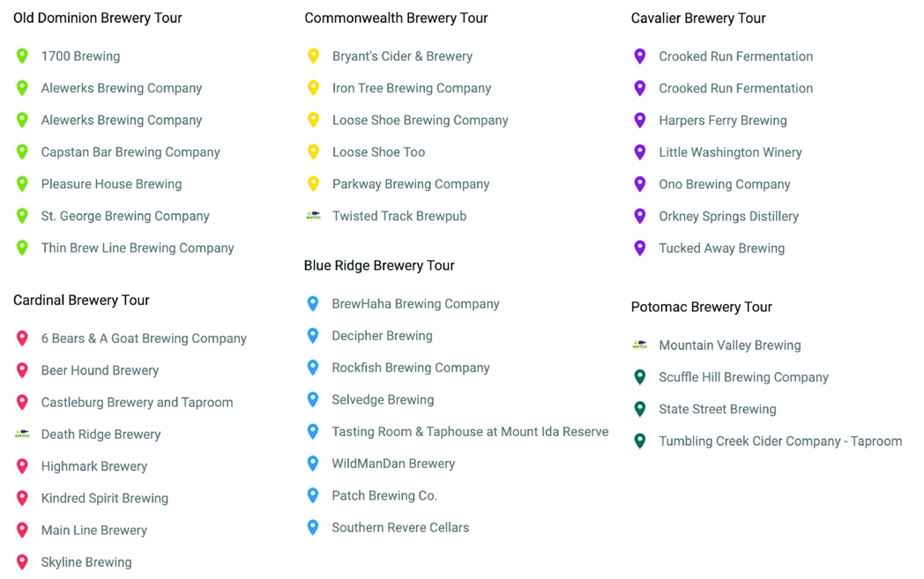Click the green pin beside 1700 Brewing
The height and width of the screenshot is (579, 924).
(x=22, y=56)
